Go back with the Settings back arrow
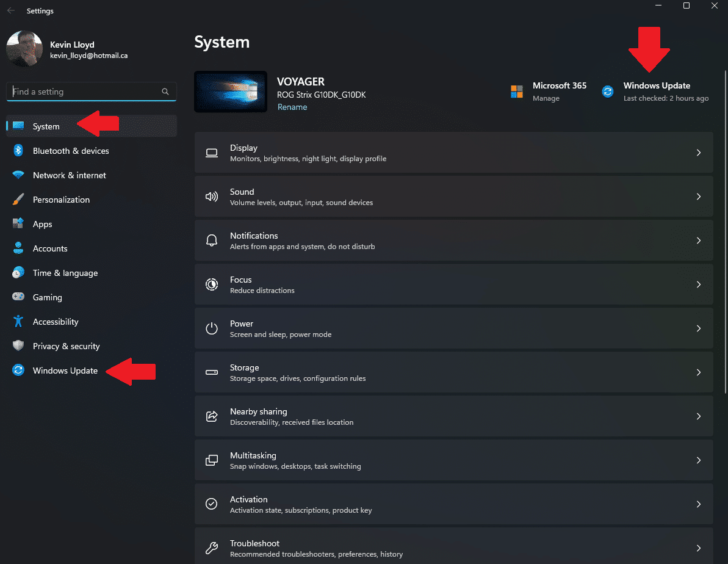The width and height of the screenshot is (728, 564). pos(11,10)
